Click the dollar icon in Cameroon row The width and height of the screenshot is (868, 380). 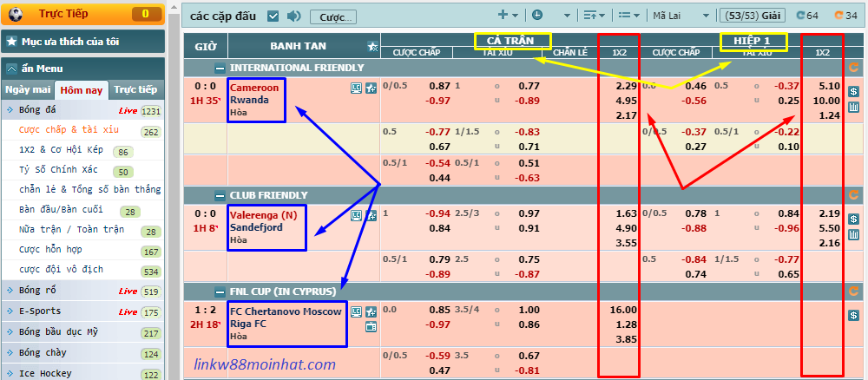[853, 92]
